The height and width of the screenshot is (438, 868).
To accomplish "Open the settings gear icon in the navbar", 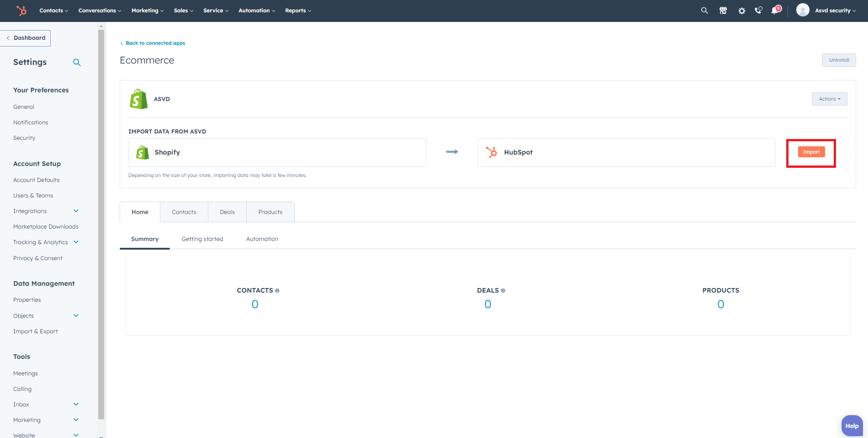I will click(x=742, y=11).
